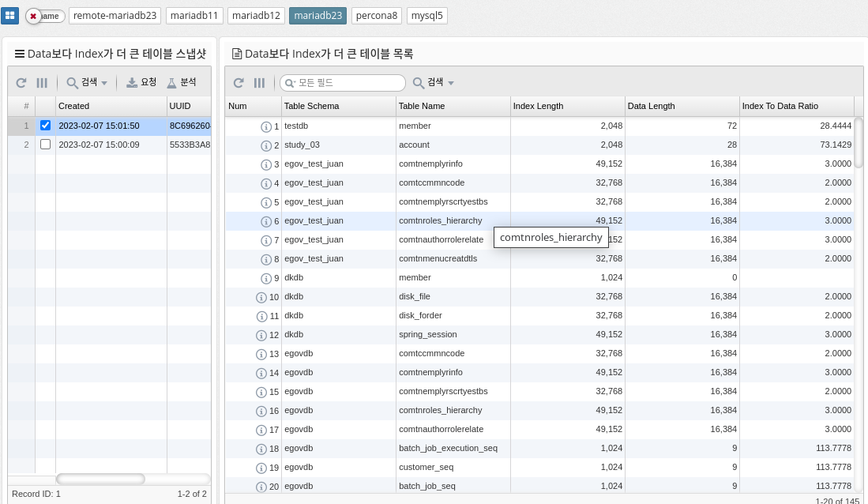Image resolution: width=868 pixels, height=504 pixels.
Task: Expand 검색 dropdown in table list toolbar
Action: click(434, 83)
